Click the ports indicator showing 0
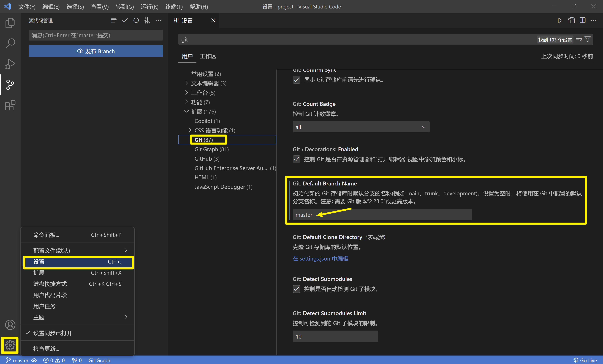 (x=77, y=360)
